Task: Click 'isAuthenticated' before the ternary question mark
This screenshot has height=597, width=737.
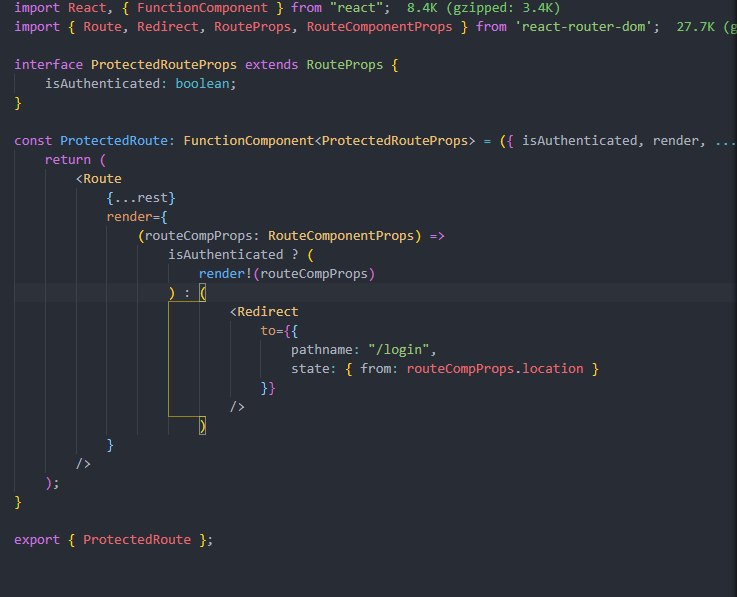Action: [226, 255]
